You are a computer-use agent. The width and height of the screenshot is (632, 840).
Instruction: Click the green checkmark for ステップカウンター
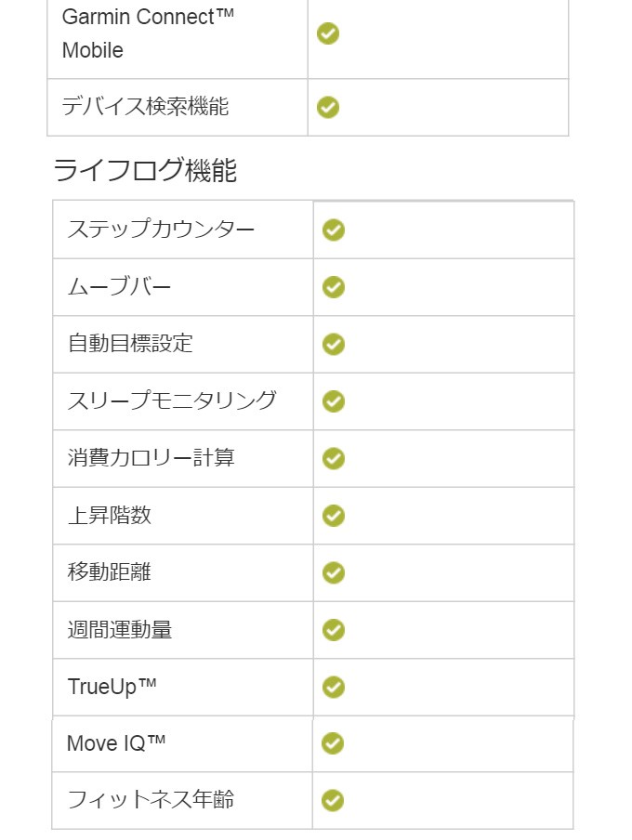[x=334, y=230]
